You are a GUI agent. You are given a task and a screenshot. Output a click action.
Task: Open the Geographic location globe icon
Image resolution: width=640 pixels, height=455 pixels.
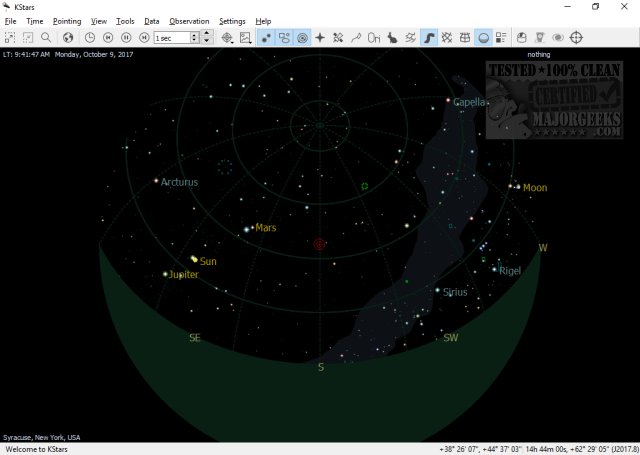point(68,37)
